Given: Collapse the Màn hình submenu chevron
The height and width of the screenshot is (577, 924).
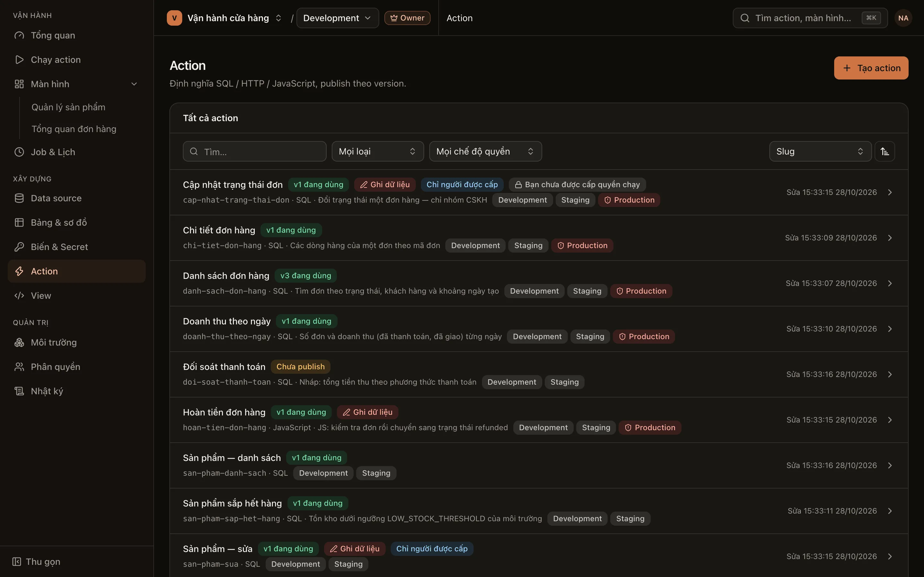Looking at the screenshot, I should [134, 84].
